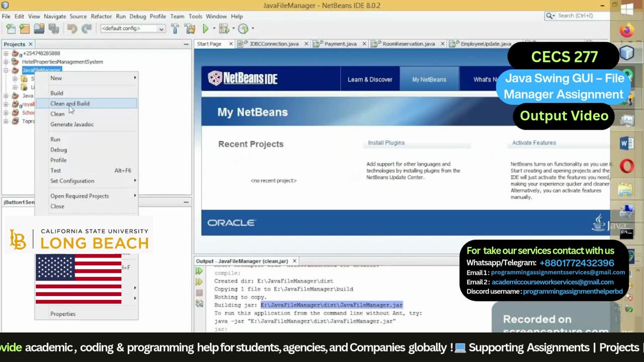Click the Stop square icon in Output
This screenshot has height=362, width=644.
click(x=199, y=293)
